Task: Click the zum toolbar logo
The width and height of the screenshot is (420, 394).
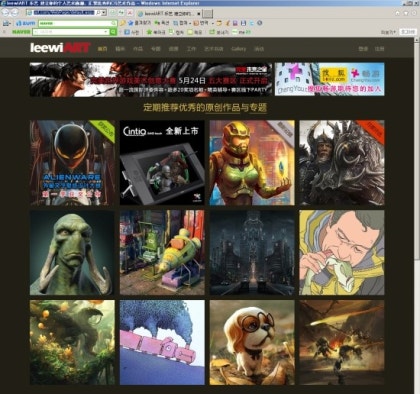Action: point(25,23)
